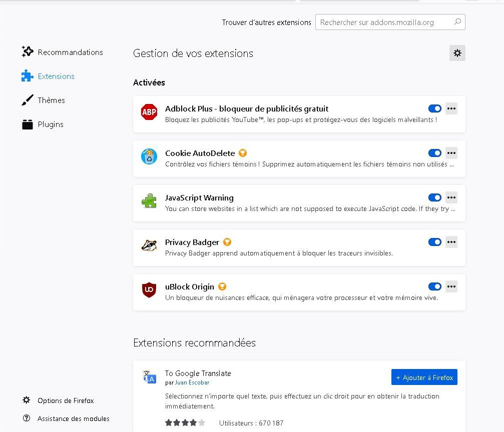The image size is (504, 432).
Task: Click the Cookie AutoDelete icon
Action: tap(149, 156)
